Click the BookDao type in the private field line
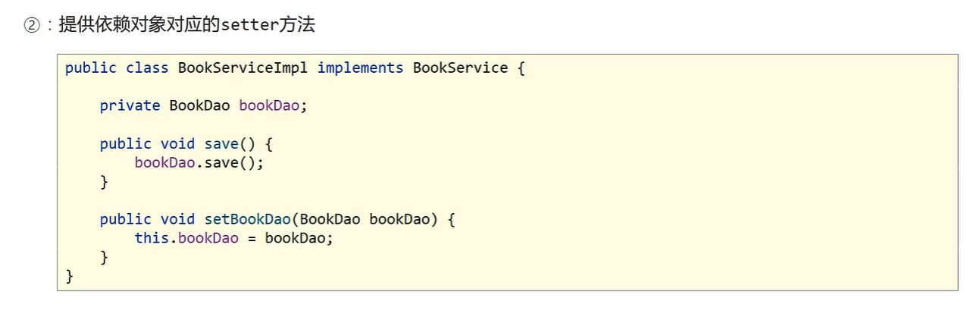This screenshot has height=317, width=980. click(x=199, y=105)
